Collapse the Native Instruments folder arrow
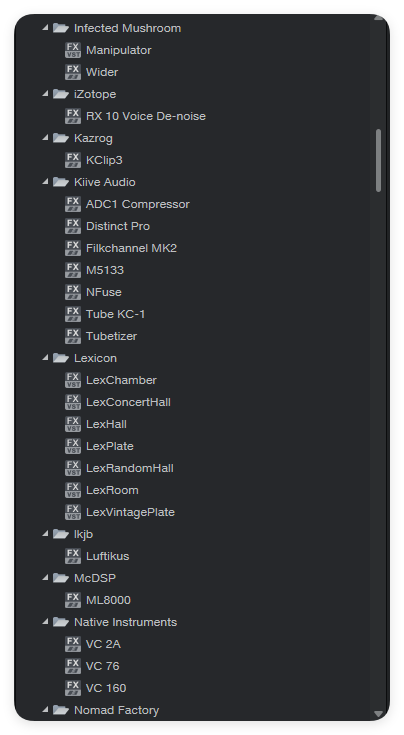 [45, 622]
